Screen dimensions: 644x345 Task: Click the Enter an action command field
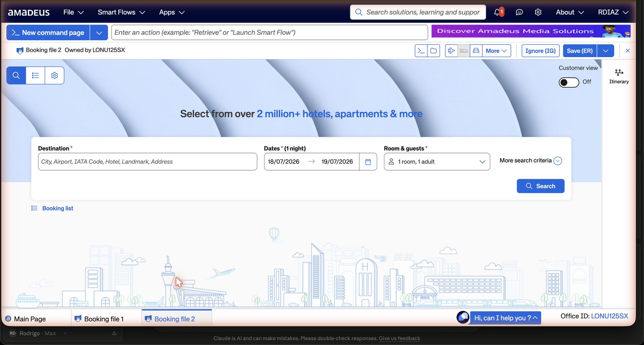[x=269, y=33]
